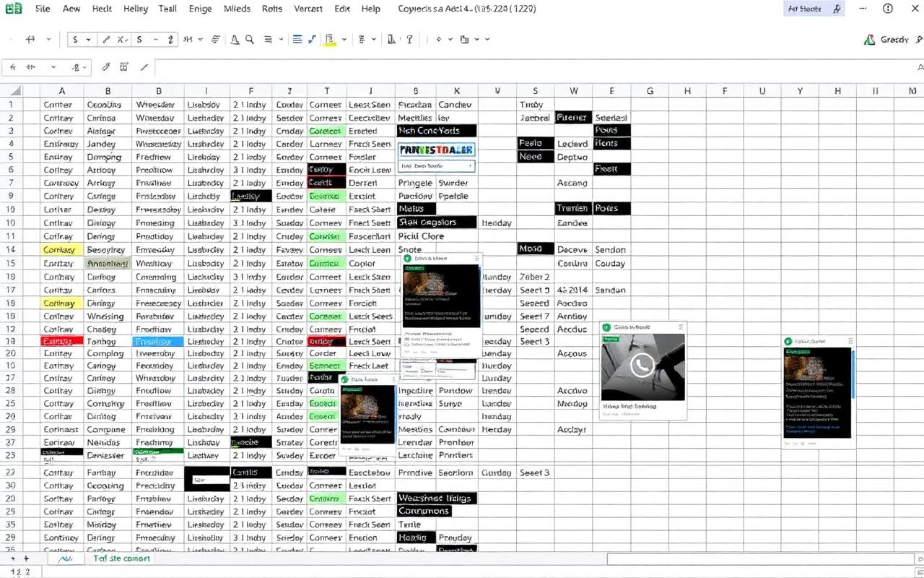Select the black cell 'Stali orgasiors'

pos(437,223)
